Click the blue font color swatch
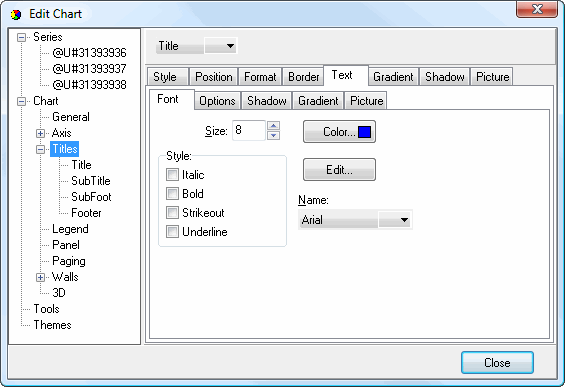This screenshot has height=387, width=565. pos(365,132)
